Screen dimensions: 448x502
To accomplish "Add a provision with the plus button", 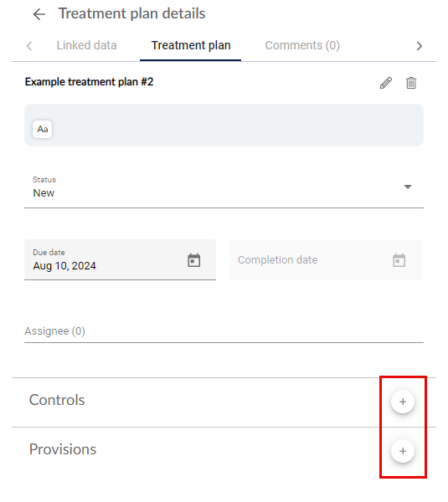I will [x=403, y=451].
